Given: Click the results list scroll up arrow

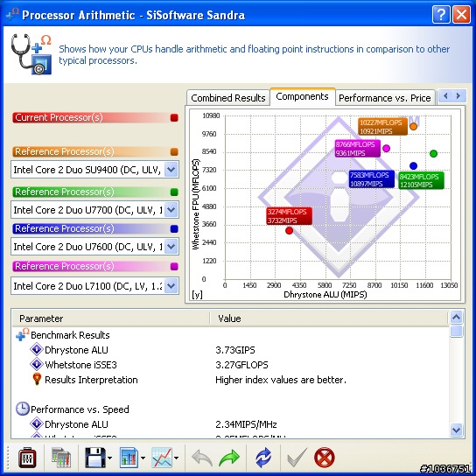Looking at the screenshot, I should (x=456, y=318).
